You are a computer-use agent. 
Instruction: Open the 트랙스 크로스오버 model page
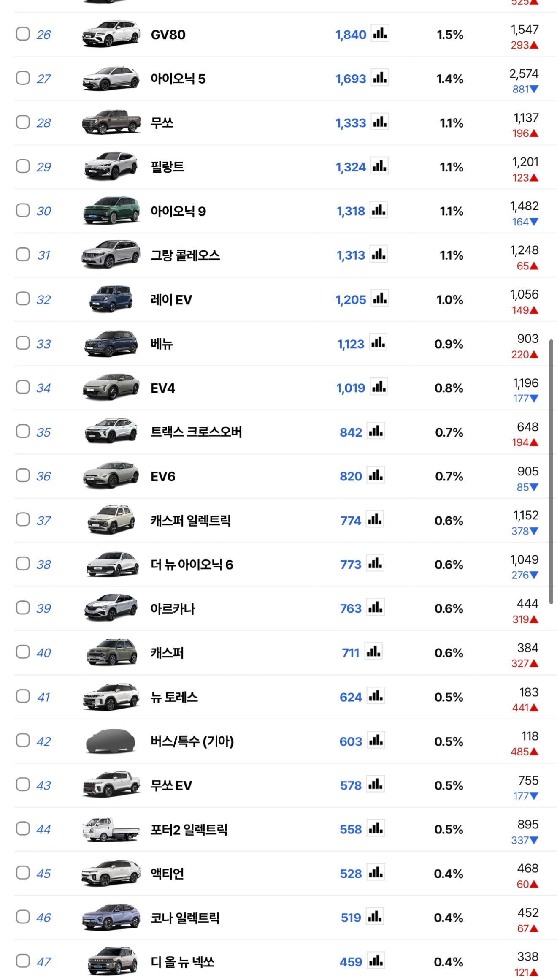tap(196, 432)
